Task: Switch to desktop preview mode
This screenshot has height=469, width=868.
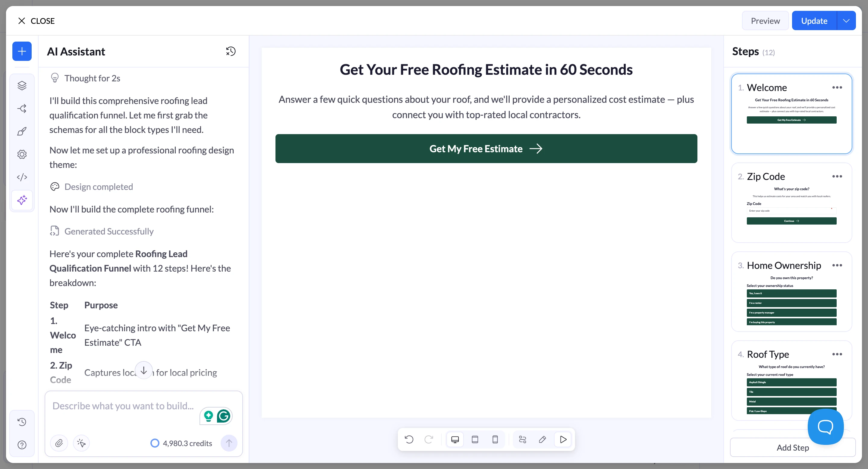Action: [x=455, y=439]
